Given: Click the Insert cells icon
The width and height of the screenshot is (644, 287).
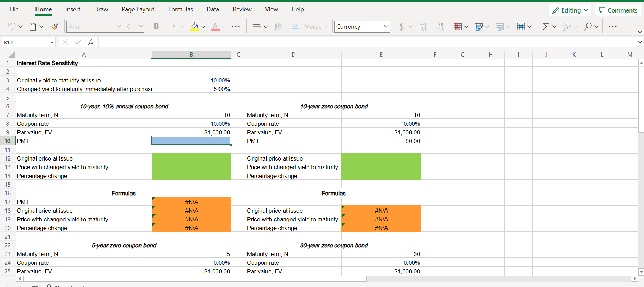Looking at the screenshot, I should coord(521,26).
